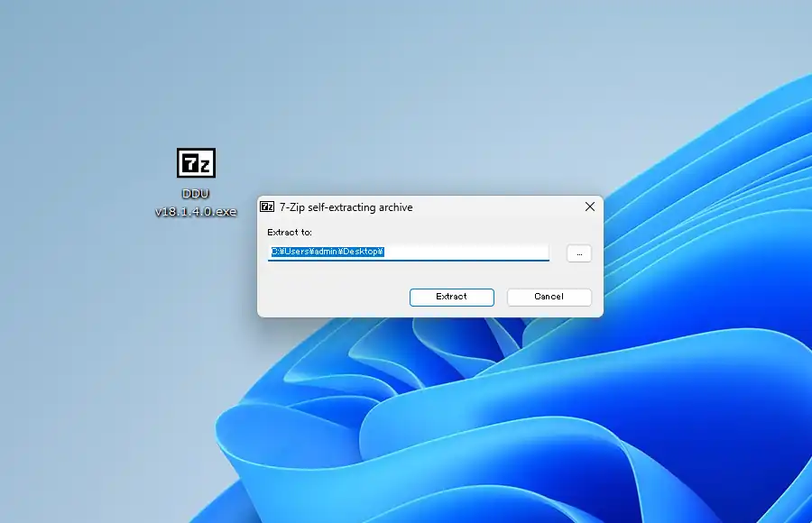The width and height of the screenshot is (812, 523).
Task: Click empty title bar space left of the X
Action: pyautogui.click(x=505, y=207)
